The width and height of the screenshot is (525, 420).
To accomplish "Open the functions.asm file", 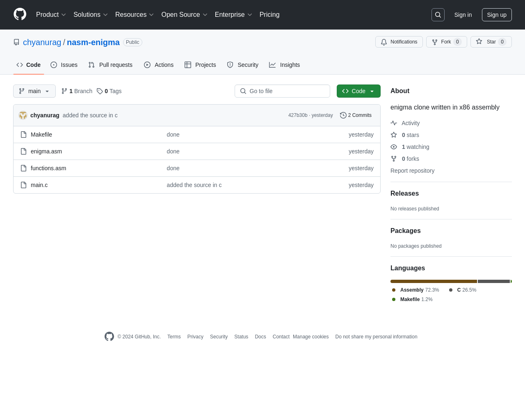I will [48, 168].
